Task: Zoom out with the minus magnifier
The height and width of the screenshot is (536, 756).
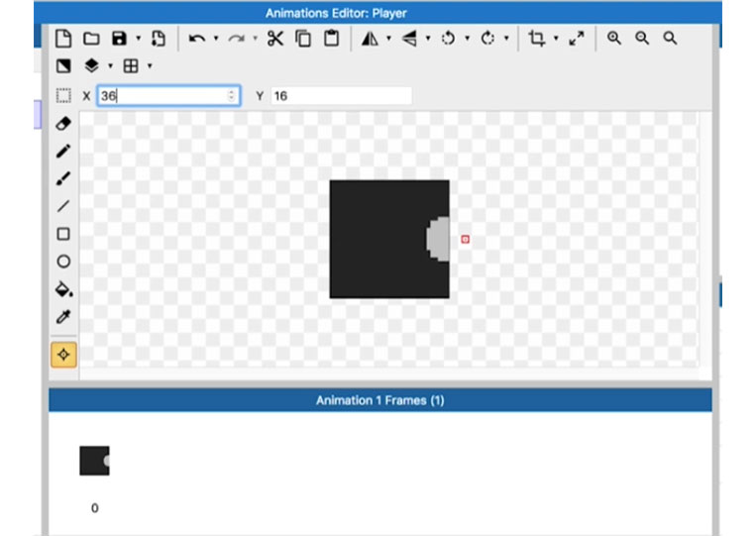Action: coord(642,38)
